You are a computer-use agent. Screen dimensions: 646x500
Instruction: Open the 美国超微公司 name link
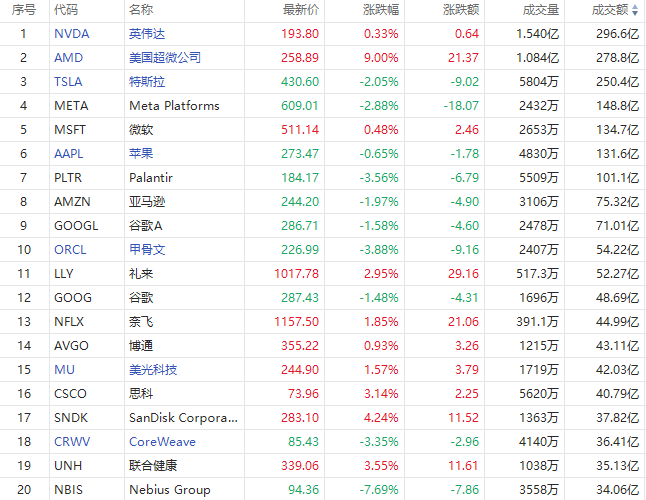(x=165, y=58)
